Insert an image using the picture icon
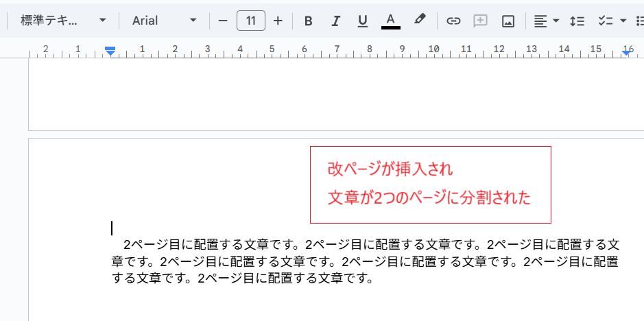The width and height of the screenshot is (644, 321). [508, 21]
